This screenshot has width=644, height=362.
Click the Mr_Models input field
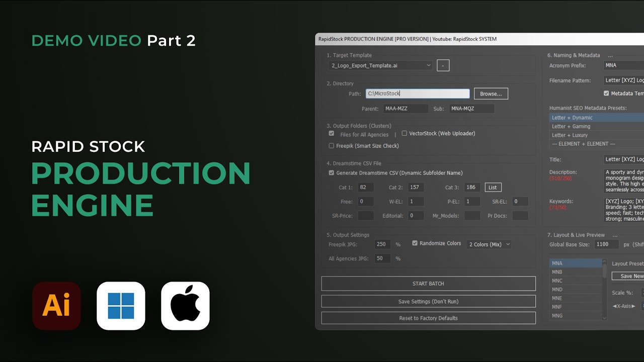click(x=472, y=216)
